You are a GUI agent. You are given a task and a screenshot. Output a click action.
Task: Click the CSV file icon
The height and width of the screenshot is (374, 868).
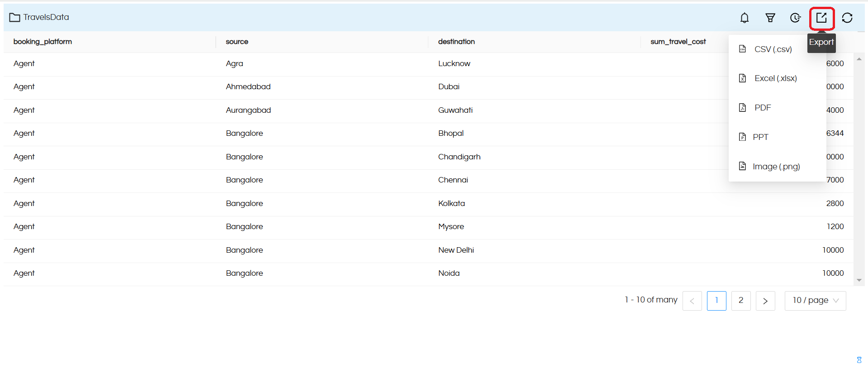(742, 49)
